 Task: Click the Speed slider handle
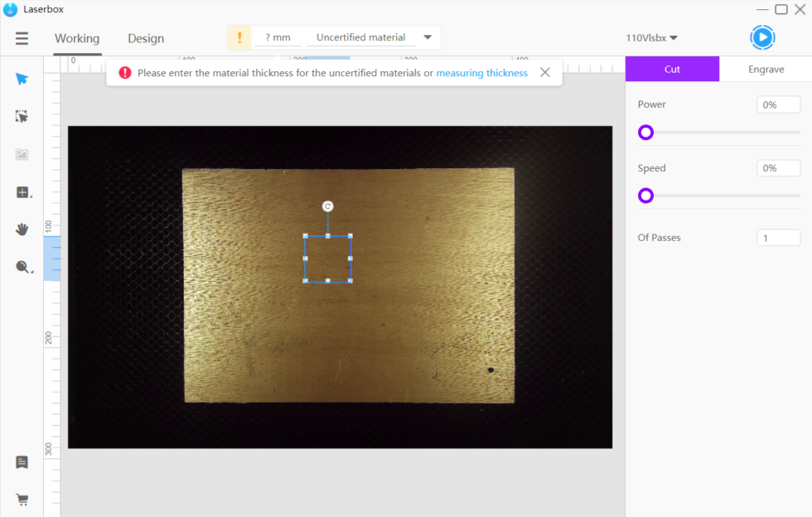coord(645,196)
